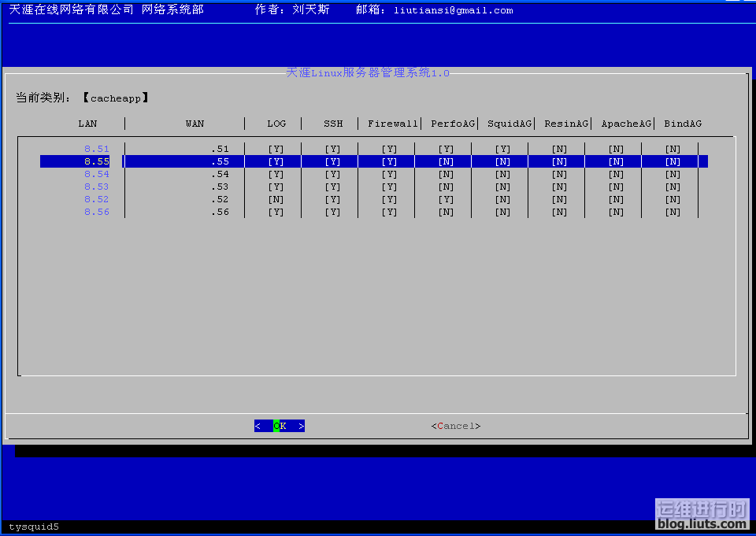Toggle SSH flag for highlighted 8.55 row

(332, 161)
